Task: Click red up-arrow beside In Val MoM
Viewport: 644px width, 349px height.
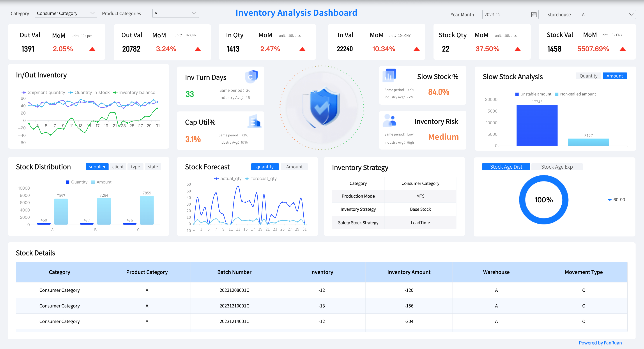Action: pyautogui.click(x=416, y=49)
